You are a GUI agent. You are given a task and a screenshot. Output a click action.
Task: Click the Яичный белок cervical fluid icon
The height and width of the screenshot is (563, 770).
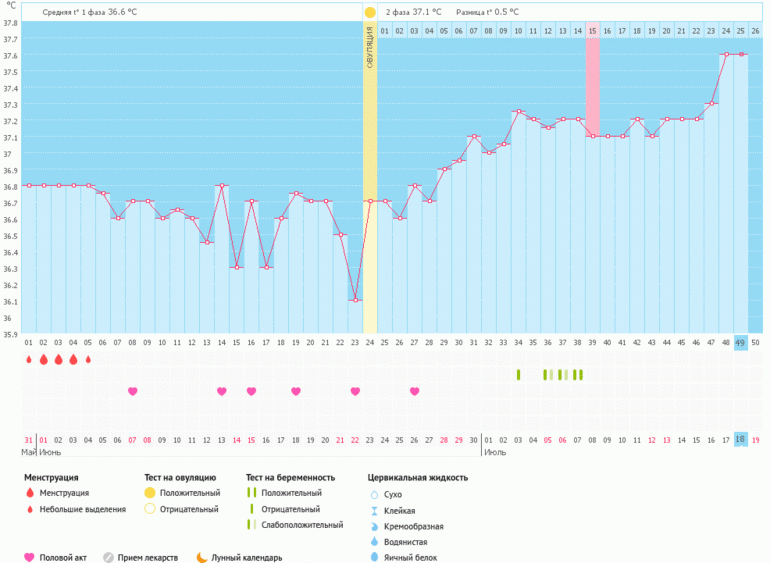[374, 558]
